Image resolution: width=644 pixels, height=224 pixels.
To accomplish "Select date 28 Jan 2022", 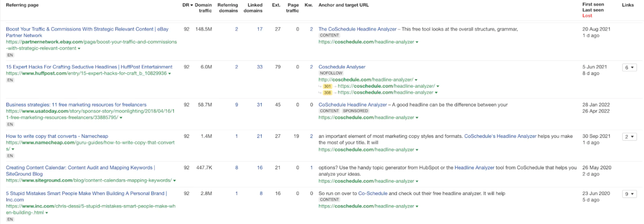I will [x=596, y=105].
